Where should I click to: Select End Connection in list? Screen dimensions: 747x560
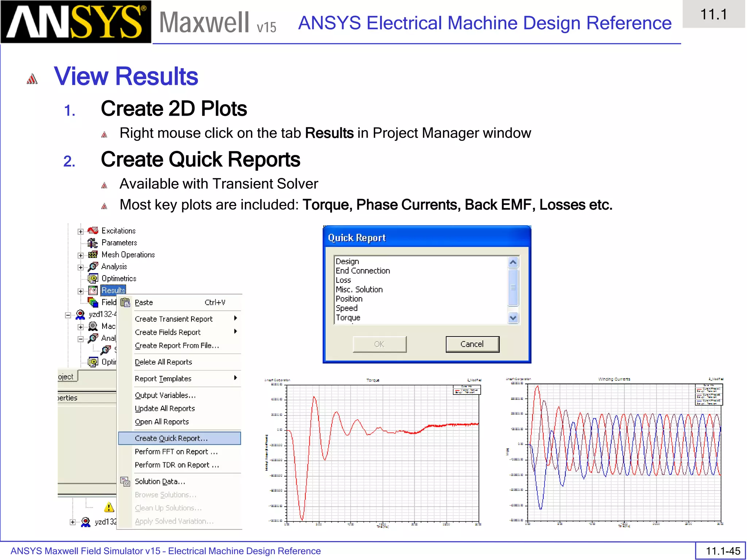pyautogui.click(x=363, y=271)
